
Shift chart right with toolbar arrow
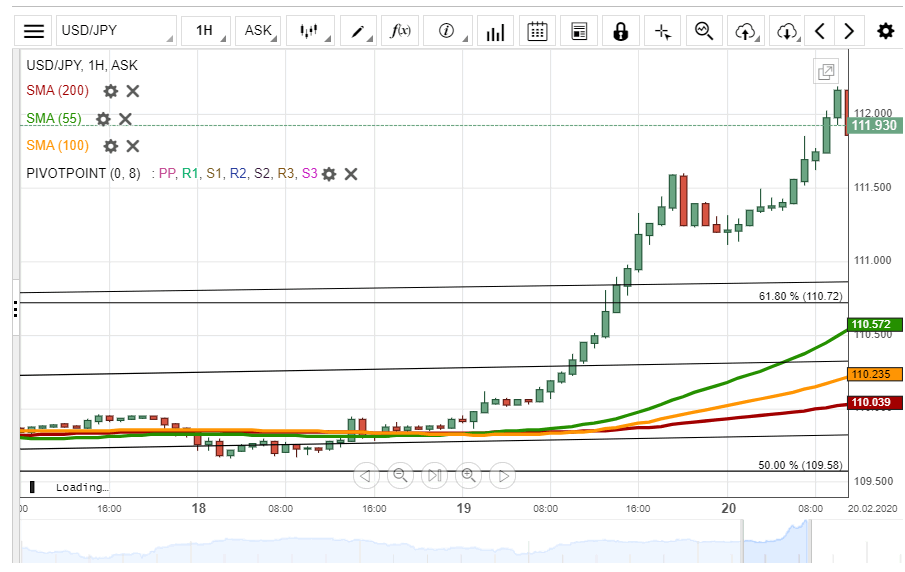tap(849, 31)
